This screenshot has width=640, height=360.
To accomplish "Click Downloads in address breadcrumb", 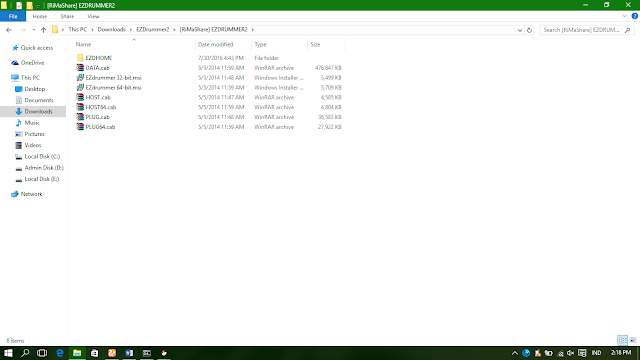I will [x=111, y=29].
